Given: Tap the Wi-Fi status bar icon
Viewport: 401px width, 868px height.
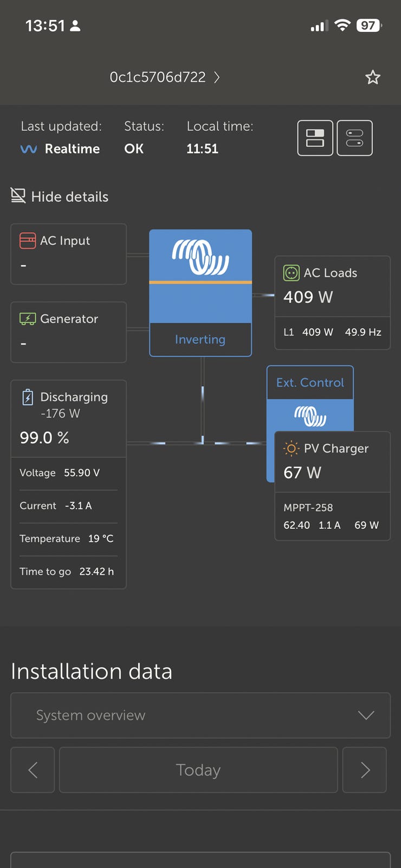Looking at the screenshot, I should [x=342, y=25].
